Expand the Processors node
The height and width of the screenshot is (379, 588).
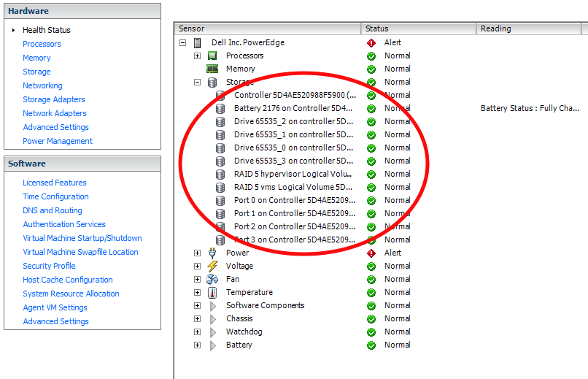(197, 56)
